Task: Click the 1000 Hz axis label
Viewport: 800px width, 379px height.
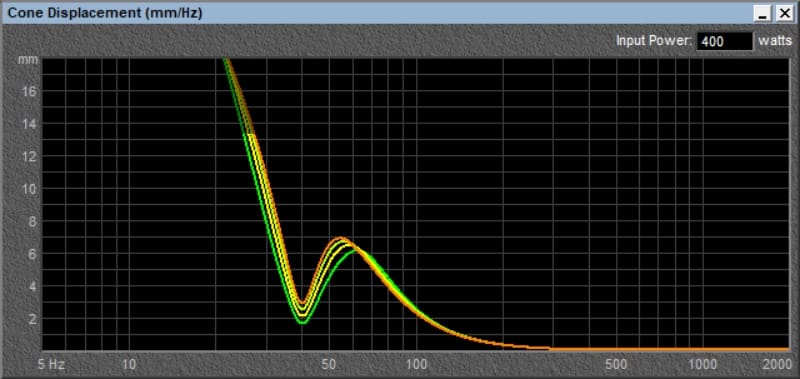Action: point(704,365)
